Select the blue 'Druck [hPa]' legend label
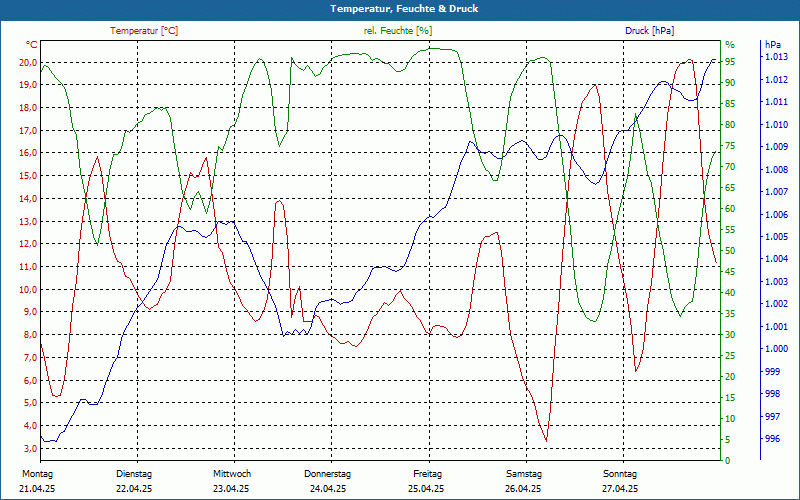This screenshot has height=500, width=800. point(649,31)
